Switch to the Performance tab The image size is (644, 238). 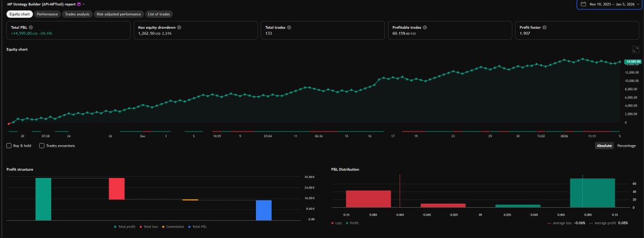tap(47, 14)
